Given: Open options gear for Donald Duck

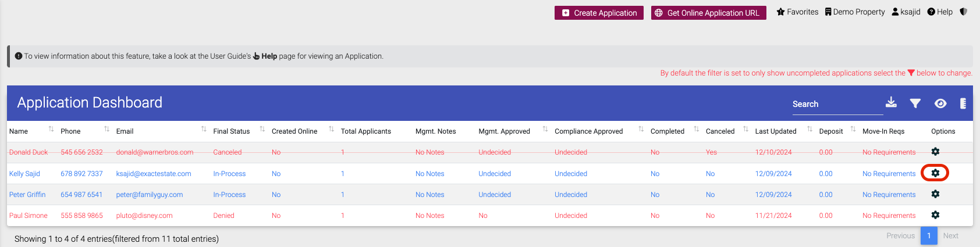Looking at the screenshot, I should pos(935,151).
